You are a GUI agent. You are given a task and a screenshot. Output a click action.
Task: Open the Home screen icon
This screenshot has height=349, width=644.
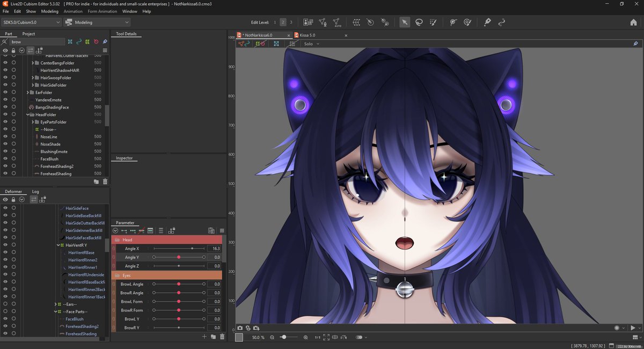pyautogui.click(x=634, y=22)
